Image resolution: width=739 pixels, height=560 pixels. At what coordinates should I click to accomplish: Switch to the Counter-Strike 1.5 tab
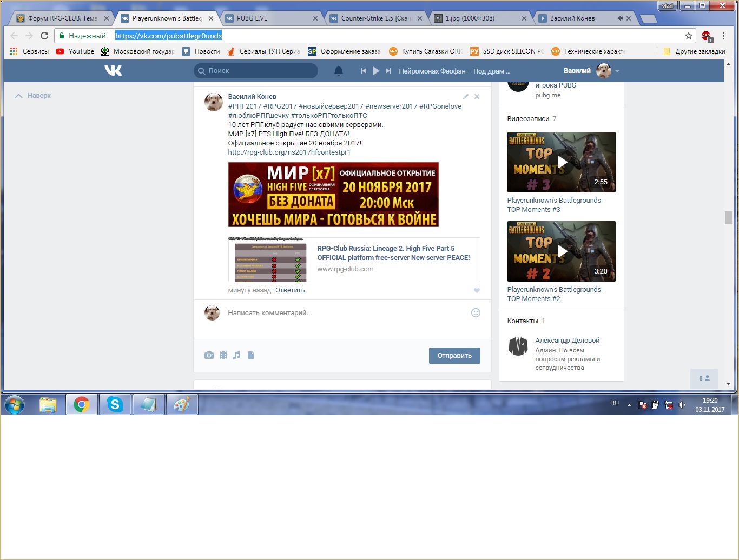375,18
